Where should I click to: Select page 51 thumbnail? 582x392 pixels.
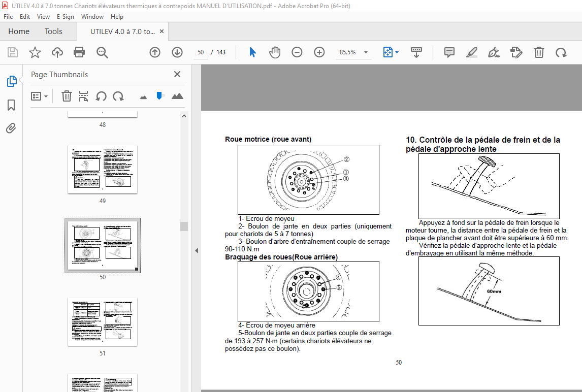pos(103,322)
